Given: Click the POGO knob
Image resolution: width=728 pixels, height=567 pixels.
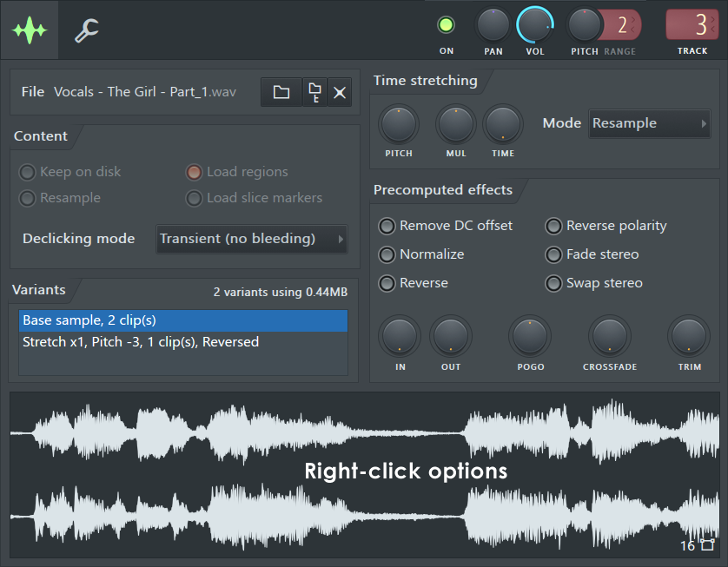Looking at the screenshot, I should click(x=530, y=336).
